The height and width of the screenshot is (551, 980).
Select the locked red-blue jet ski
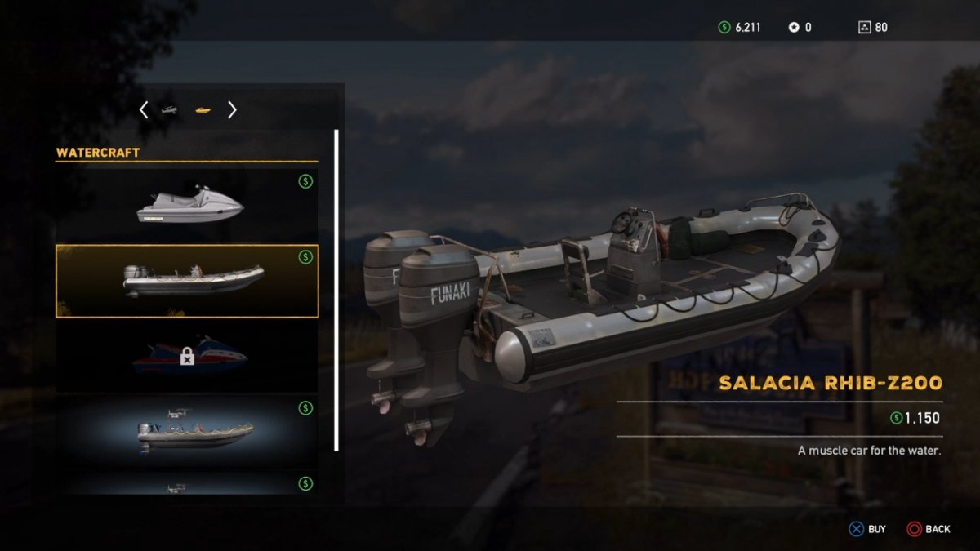click(x=190, y=356)
